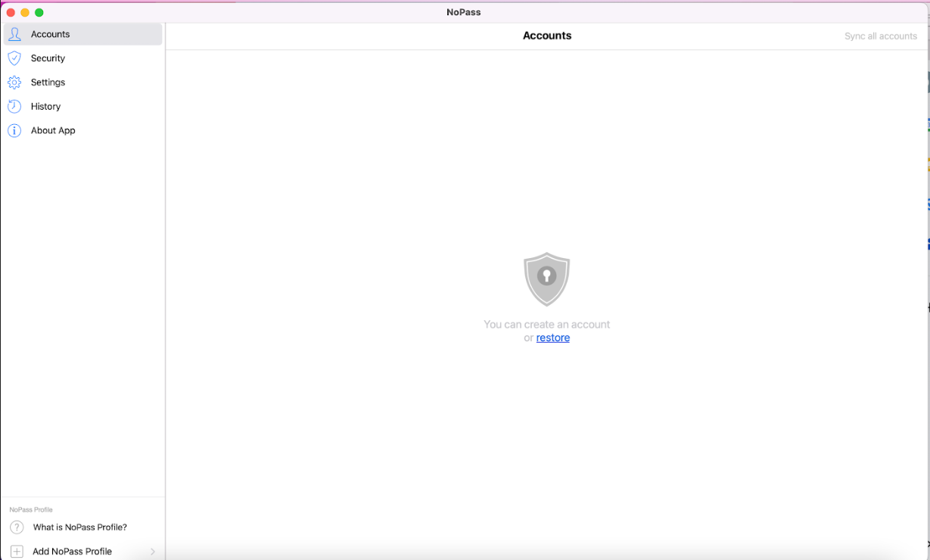Open the Security section label
Screen dimensions: 930x560
click(48, 58)
